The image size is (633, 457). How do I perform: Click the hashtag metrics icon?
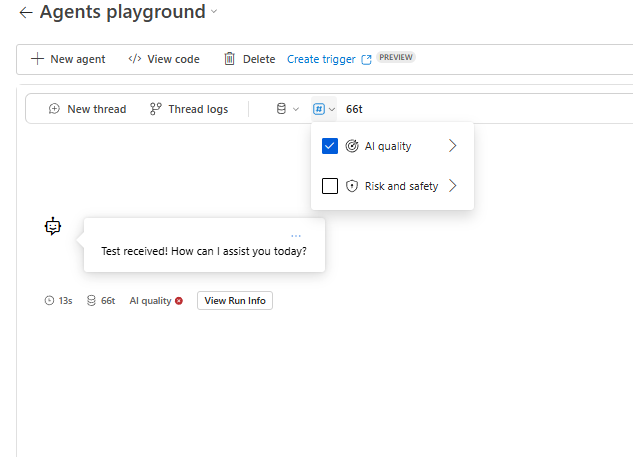click(x=319, y=109)
